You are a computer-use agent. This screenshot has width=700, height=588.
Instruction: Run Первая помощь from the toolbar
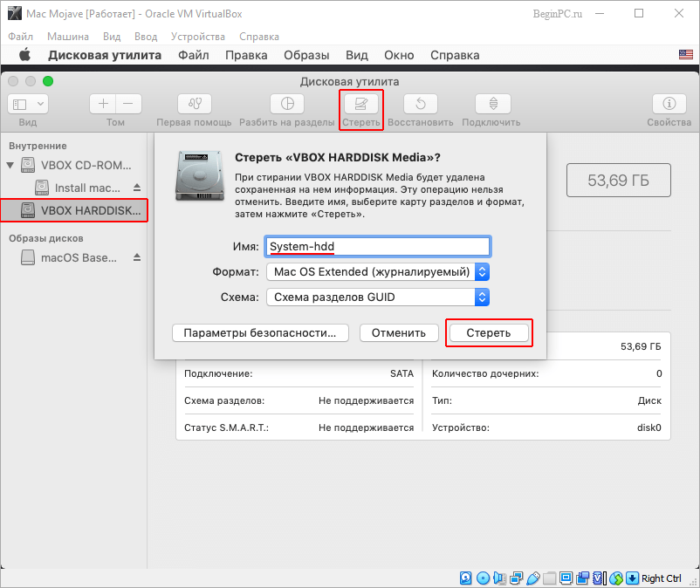tap(195, 104)
